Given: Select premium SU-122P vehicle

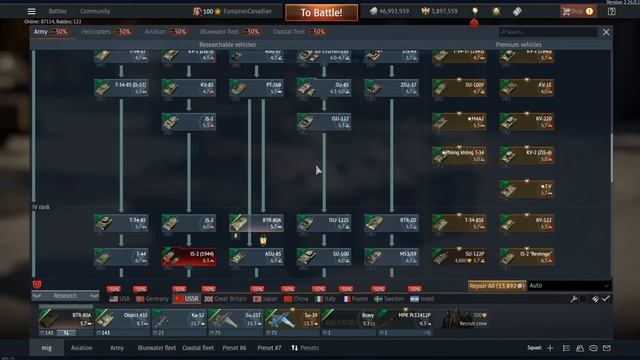Looking at the screenshot, I should tap(459, 257).
